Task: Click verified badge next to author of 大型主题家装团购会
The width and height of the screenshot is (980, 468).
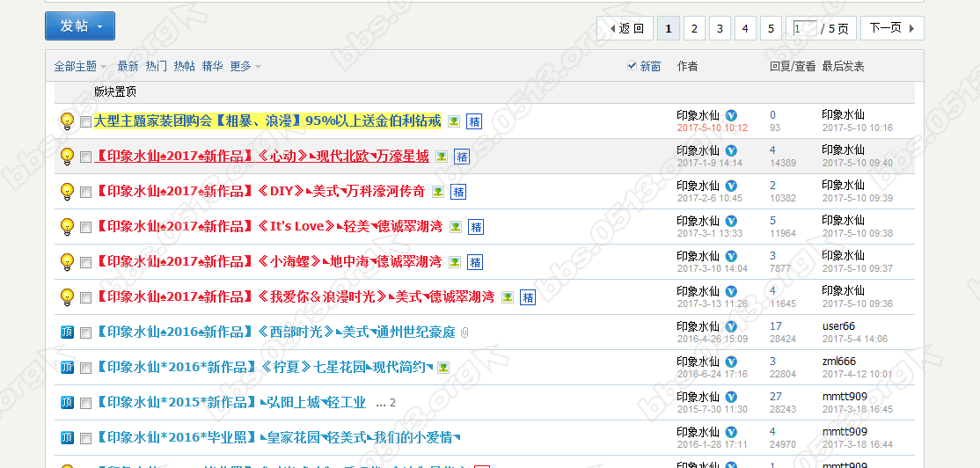Action: click(x=731, y=115)
